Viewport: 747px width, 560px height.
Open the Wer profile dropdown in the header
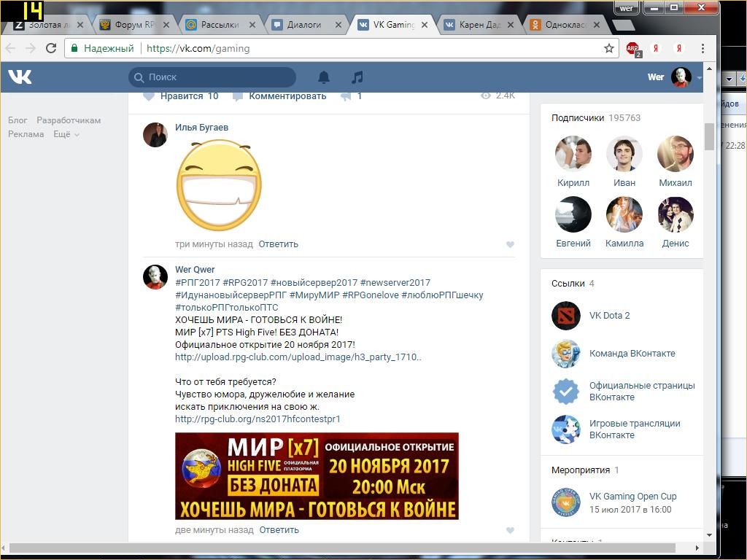point(675,77)
